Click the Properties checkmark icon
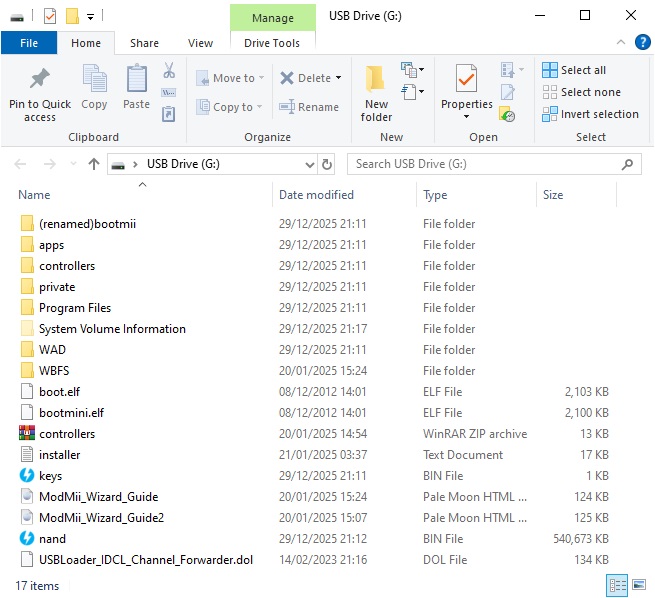Screen dimensions: 655x598 (x=466, y=78)
